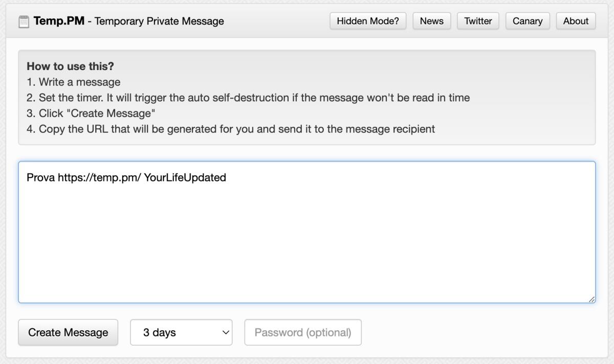Click the 'Click "Create Message"' instruction step
The width and height of the screenshot is (614, 364).
click(91, 113)
